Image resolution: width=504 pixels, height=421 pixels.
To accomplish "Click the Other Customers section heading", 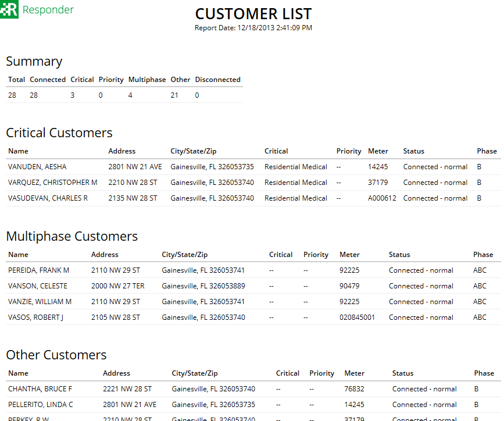I will 56,355.
